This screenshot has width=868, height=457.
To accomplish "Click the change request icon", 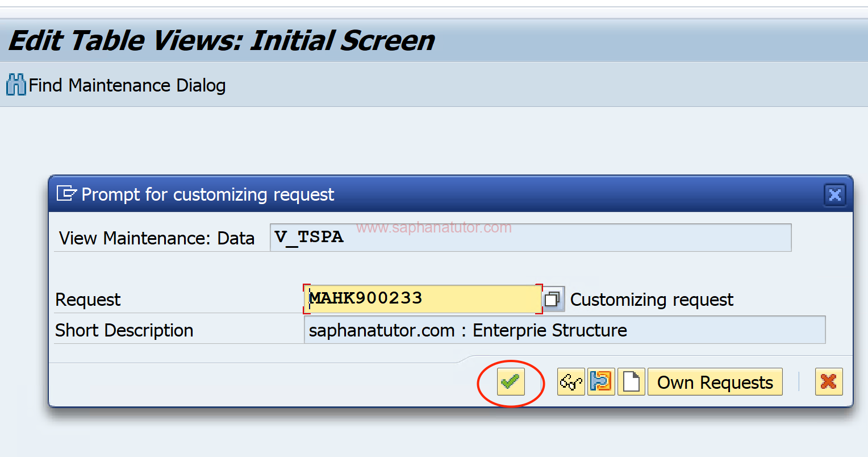I will (x=601, y=381).
